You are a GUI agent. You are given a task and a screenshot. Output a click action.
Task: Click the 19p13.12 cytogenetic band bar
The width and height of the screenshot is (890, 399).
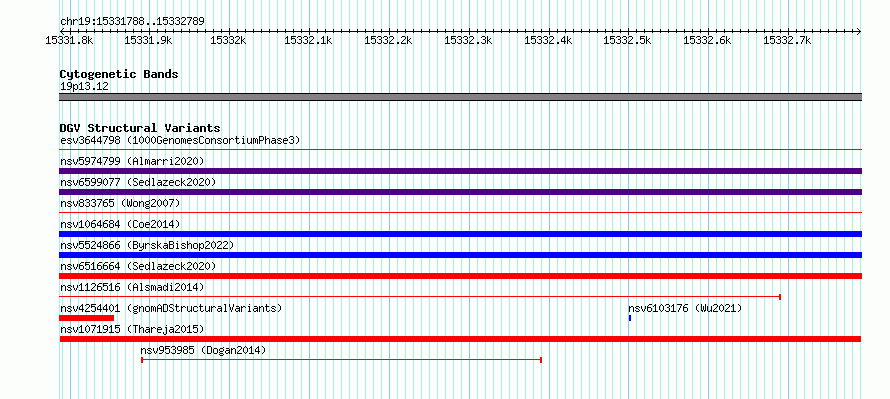(x=460, y=97)
